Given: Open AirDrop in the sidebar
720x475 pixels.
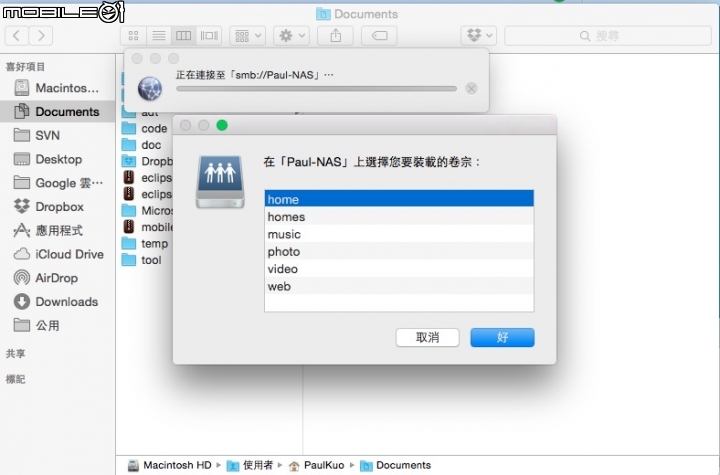Looking at the screenshot, I should 57,278.
